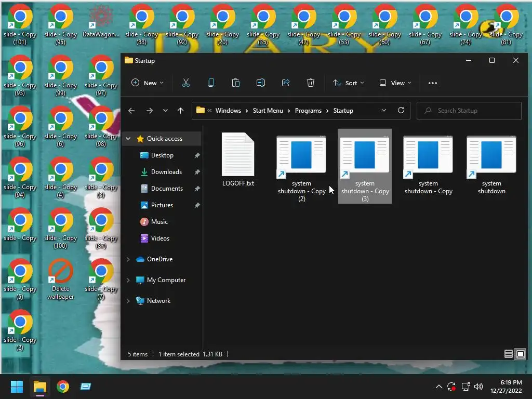Click the Run-like taskbar app icon

(86, 387)
